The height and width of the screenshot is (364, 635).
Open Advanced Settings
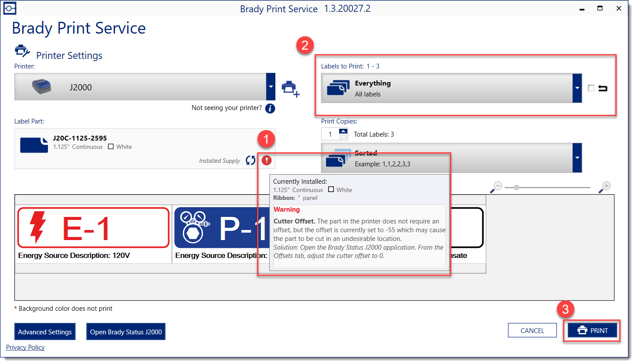[45, 332]
